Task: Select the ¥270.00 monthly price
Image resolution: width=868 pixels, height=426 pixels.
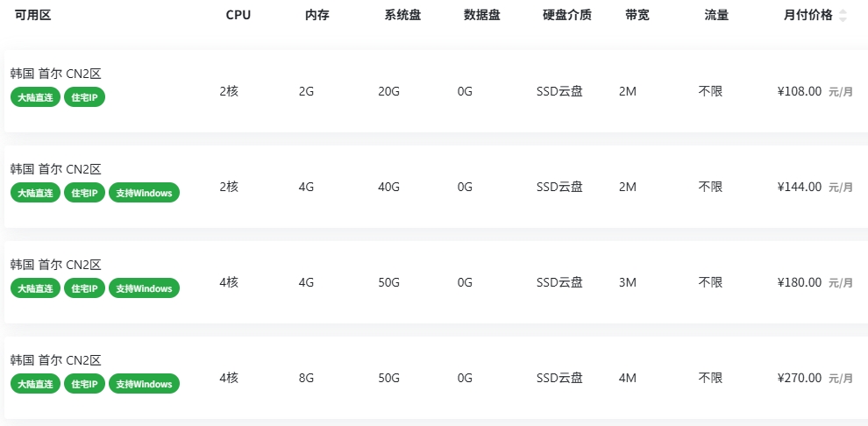Action: (799, 378)
